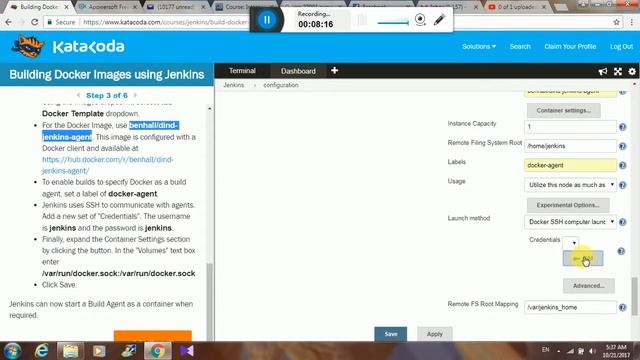
Task: Open the hub.docker.com dind-jenkins-agent link
Action: tap(107, 165)
